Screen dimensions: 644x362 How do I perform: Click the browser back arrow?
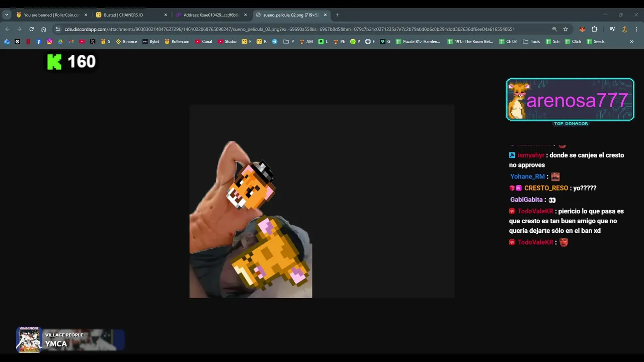7,29
